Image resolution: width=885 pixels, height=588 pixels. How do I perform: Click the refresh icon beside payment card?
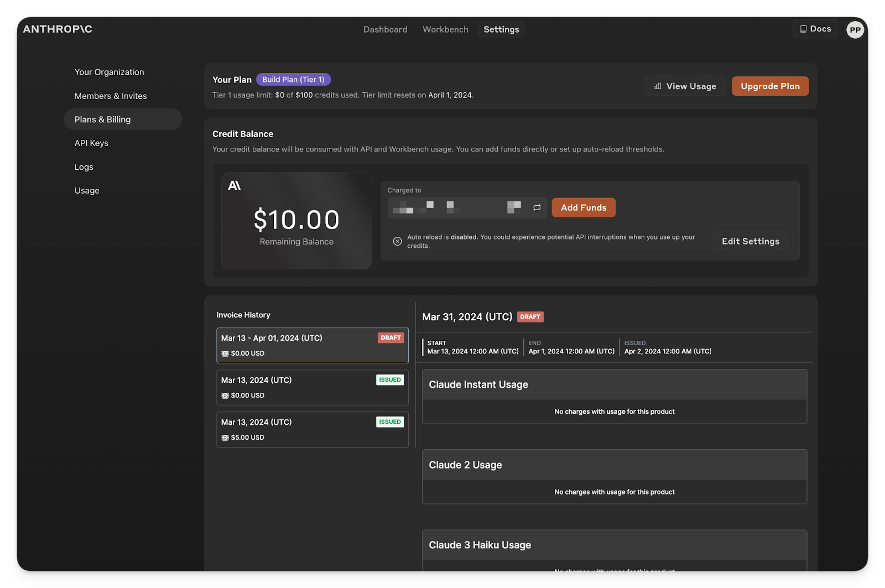[537, 207]
